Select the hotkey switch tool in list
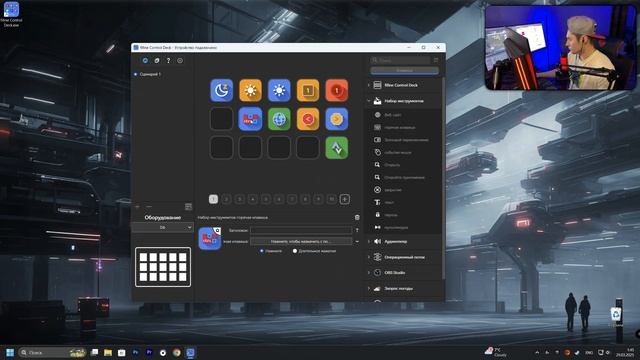This screenshot has width=640, height=360. [x=401, y=140]
